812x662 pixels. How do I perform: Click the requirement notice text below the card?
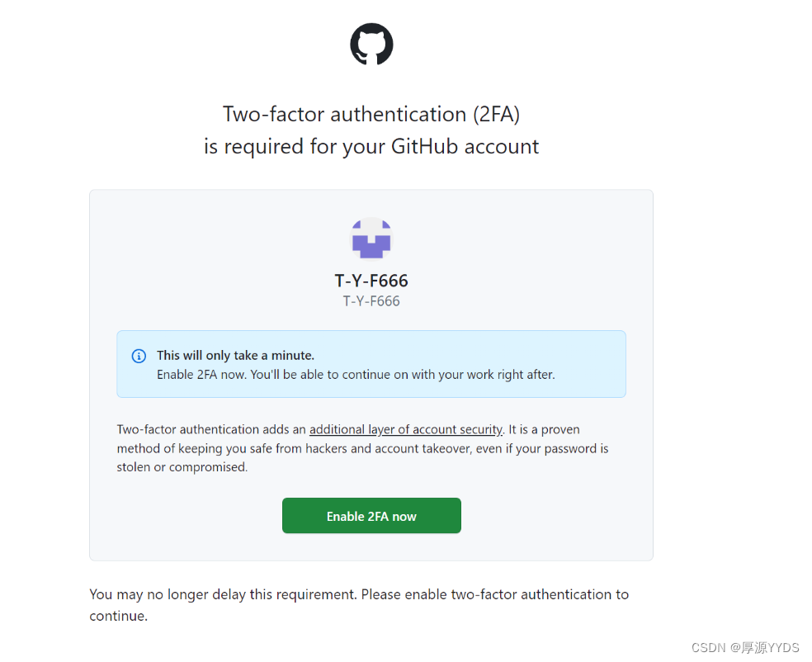pyautogui.click(x=359, y=604)
